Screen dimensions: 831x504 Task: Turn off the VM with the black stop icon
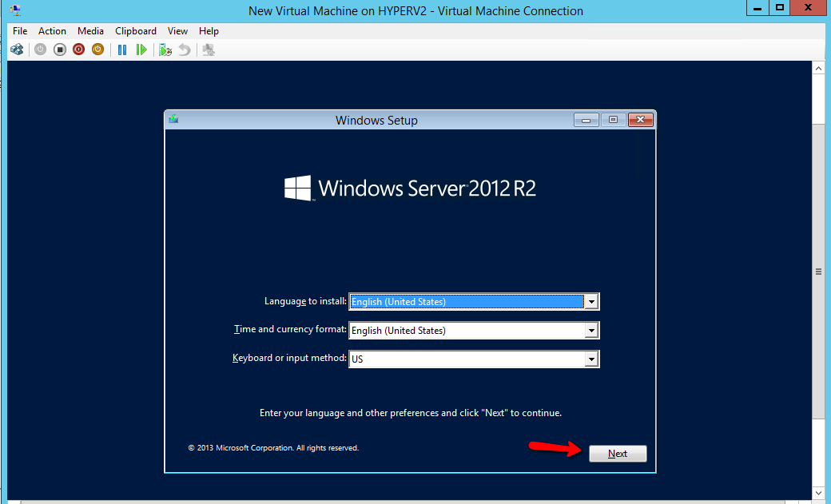click(60, 50)
